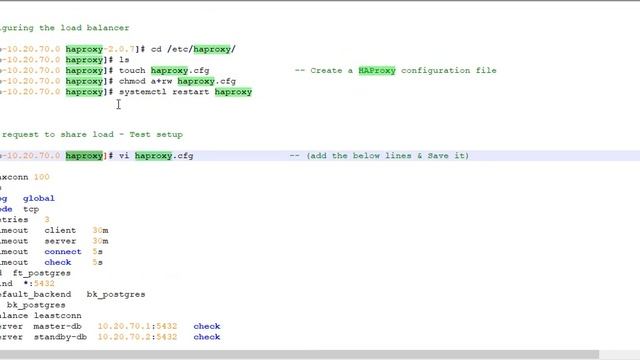The width and height of the screenshot is (640, 360).
Task: Click the 'ls' command text
Action: coord(124,60)
